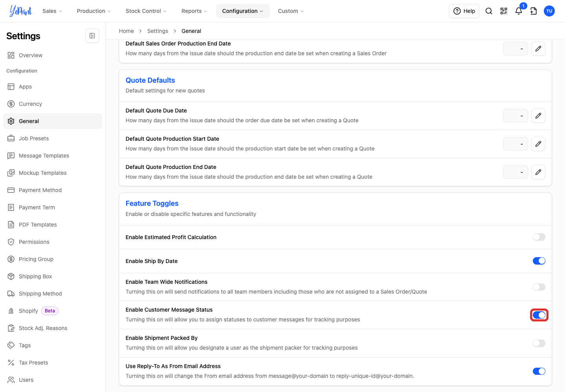Toggle Enable Shipment Packed By
This screenshot has height=392, width=565.
539,343
